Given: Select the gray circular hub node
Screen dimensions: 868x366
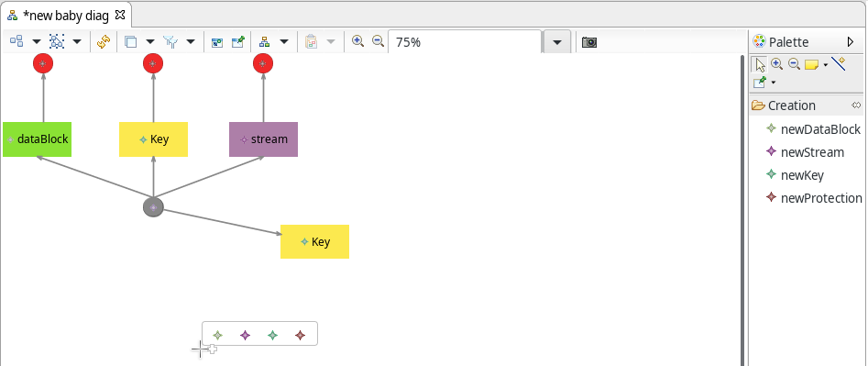Looking at the screenshot, I should click(153, 207).
